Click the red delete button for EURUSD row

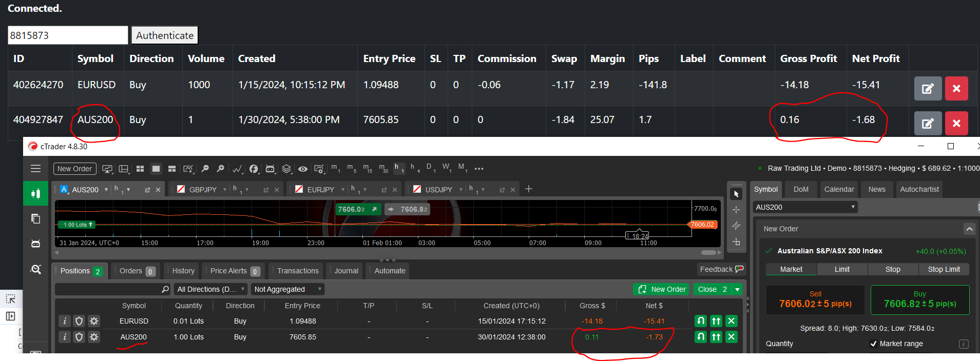click(956, 88)
